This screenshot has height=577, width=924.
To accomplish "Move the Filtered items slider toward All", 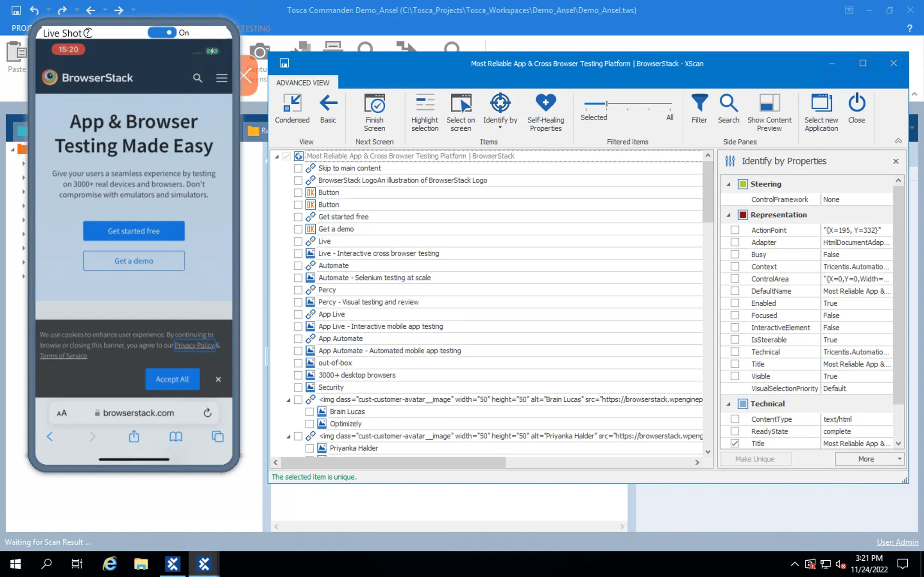I will [669, 104].
